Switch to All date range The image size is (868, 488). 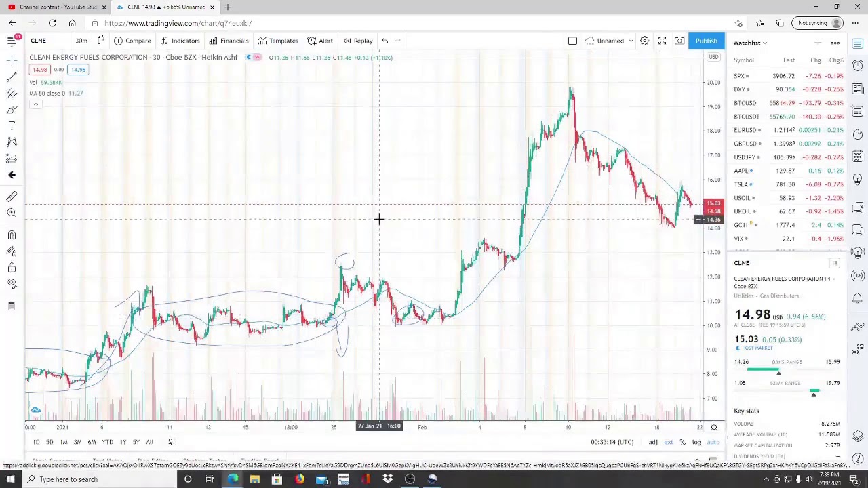[x=149, y=442]
